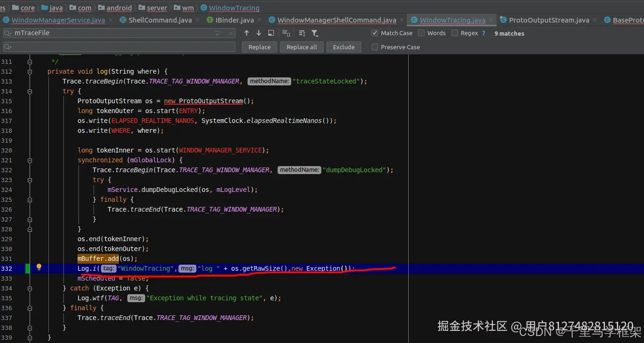This screenshot has width=644, height=343.
Task: Click the fold end marker at line 339
Action: click(30, 337)
